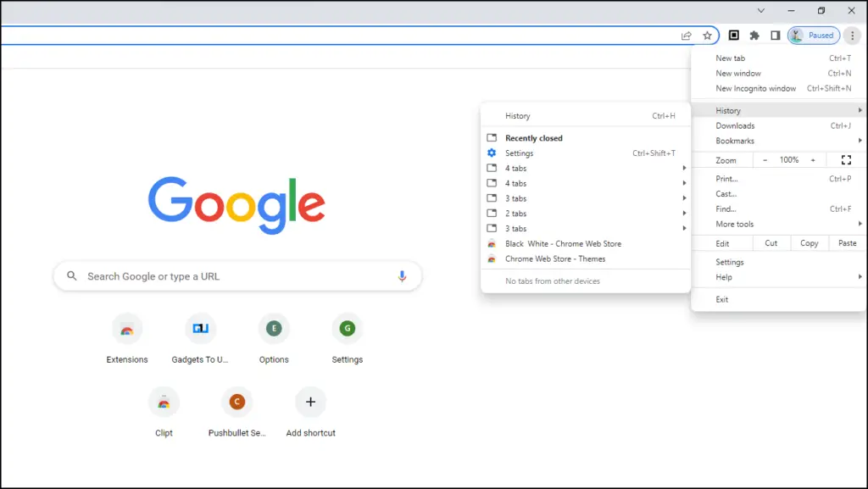Viewport: 868px width, 489px height.
Task: Click the Google search box
Action: tap(237, 276)
